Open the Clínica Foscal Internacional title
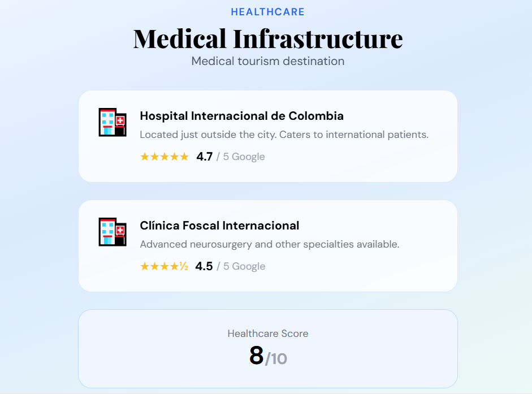The width and height of the screenshot is (532, 394). (x=219, y=226)
